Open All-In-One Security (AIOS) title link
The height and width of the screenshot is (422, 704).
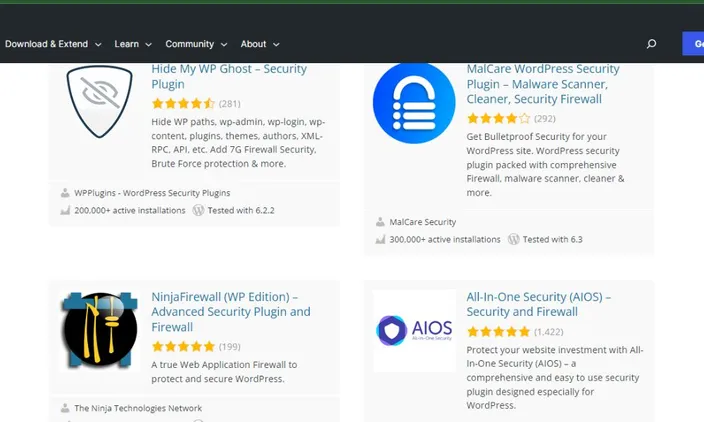click(x=538, y=304)
